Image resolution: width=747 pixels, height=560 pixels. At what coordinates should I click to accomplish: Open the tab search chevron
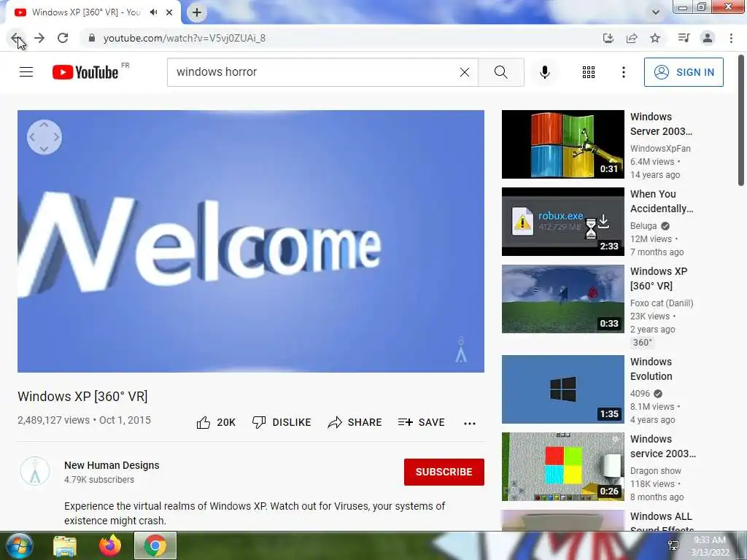pos(656,12)
